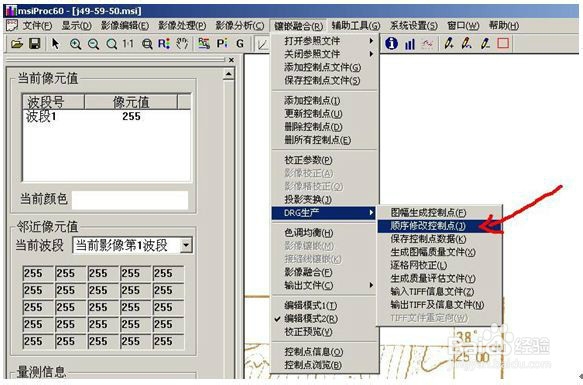Choose 控制点信息(O)
Screen dimensions: 583x385
point(325,352)
